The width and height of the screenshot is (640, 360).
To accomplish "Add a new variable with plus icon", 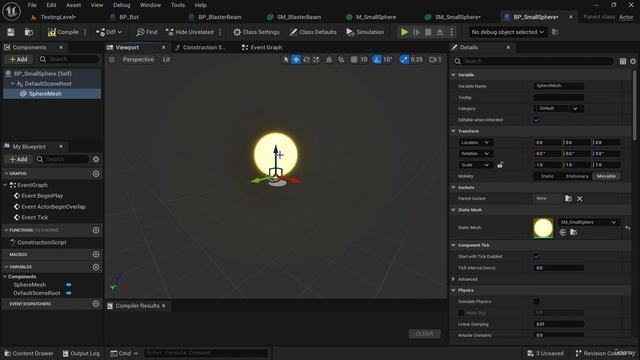I will 96,267.
